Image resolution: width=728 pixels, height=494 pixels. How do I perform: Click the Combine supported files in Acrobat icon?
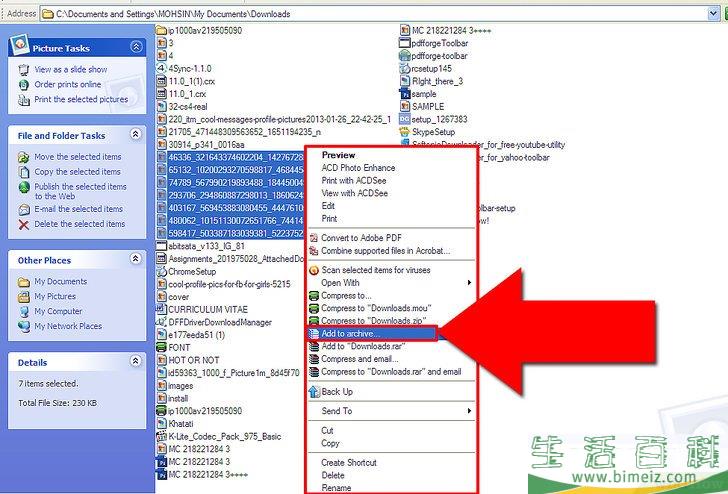tap(314, 251)
